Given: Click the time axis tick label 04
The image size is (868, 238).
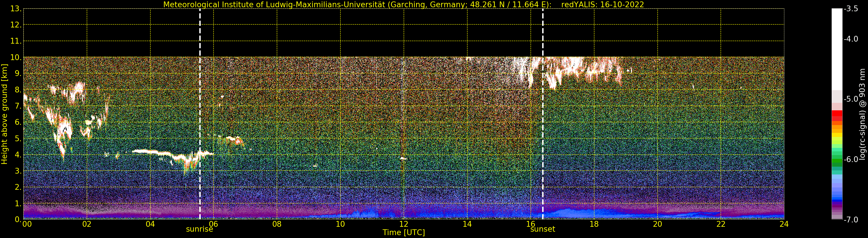Looking at the screenshot, I should tap(150, 224).
